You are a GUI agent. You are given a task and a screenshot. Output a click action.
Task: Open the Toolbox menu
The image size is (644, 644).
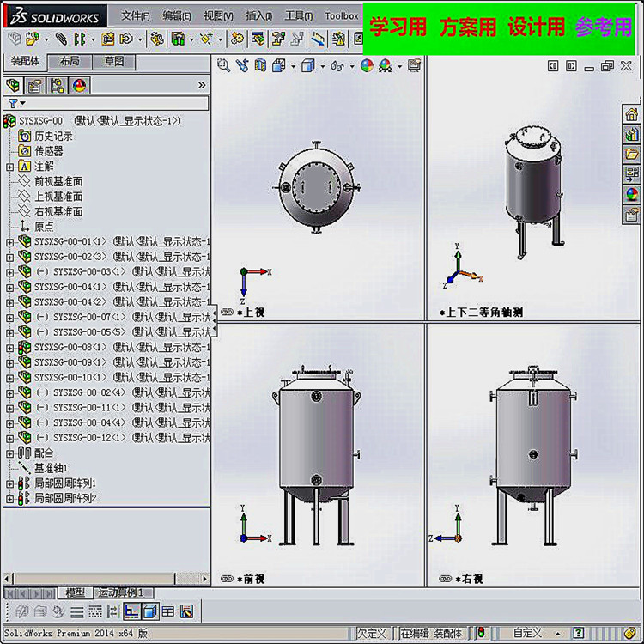(x=342, y=15)
